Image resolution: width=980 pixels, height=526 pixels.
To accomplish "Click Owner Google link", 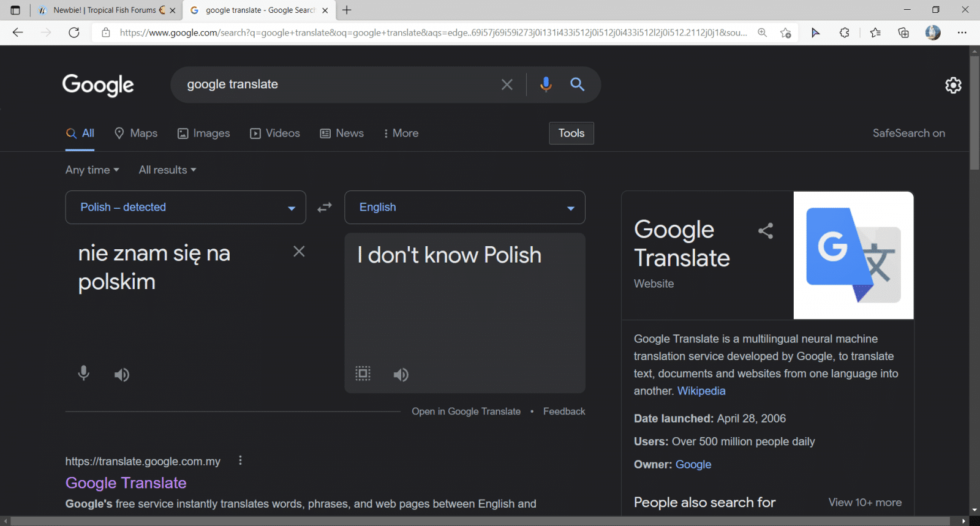I will (693, 465).
